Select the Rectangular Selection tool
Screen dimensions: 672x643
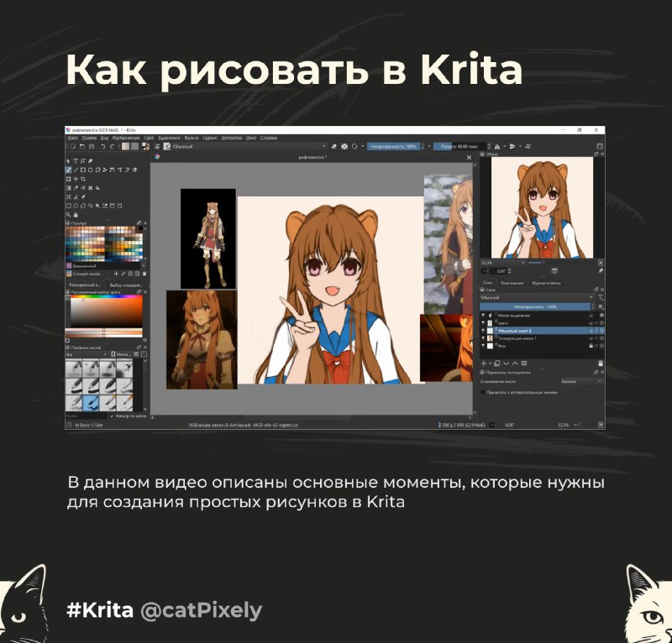(x=69, y=206)
